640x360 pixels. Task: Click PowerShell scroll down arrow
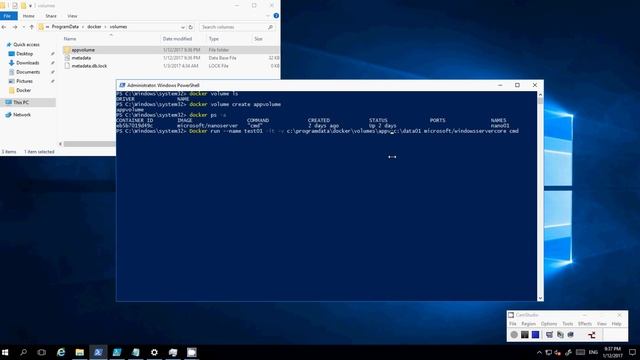click(540, 298)
